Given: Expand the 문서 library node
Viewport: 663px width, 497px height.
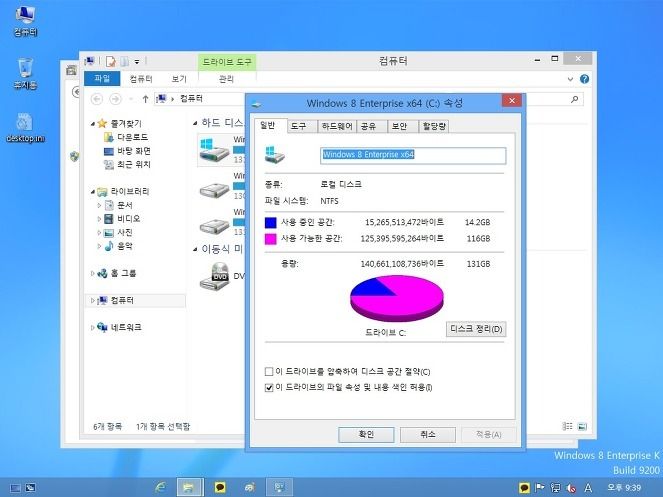Looking at the screenshot, I should (99, 205).
